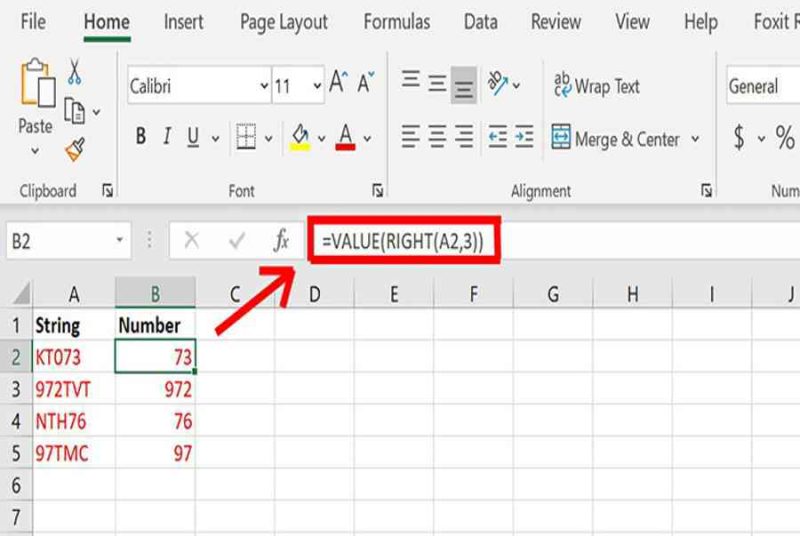Increase indent in the cell
This screenshot has width=800, height=536.
point(524,137)
